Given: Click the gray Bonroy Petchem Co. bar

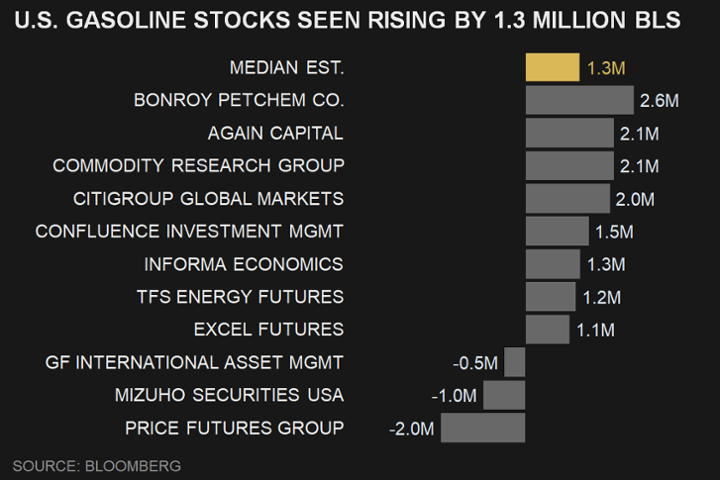Looking at the screenshot, I should [x=579, y=100].
